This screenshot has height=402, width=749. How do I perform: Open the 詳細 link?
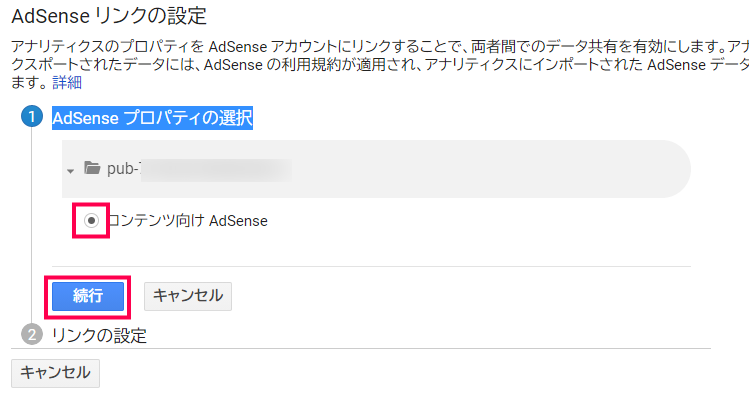pyautogui.click(x=39, y=82)
